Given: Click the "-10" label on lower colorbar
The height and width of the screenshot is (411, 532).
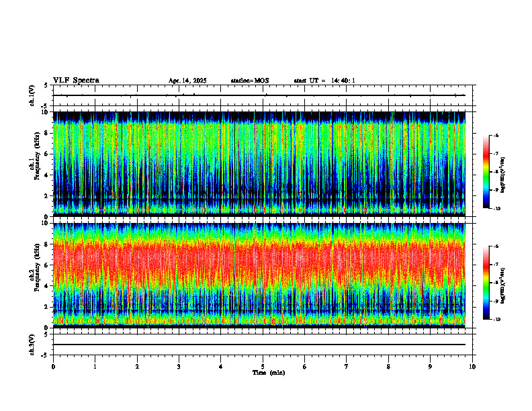Looking at the screenshot, I should tap(496, 320).
